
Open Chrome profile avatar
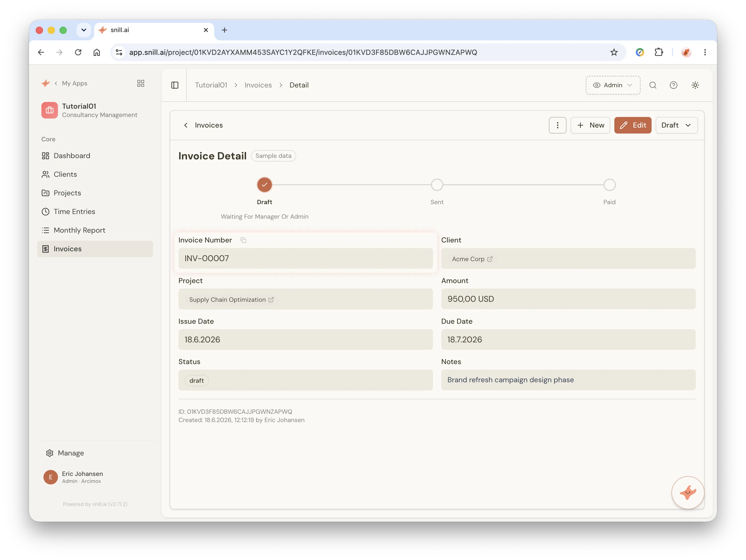click(x=686, y=52)
